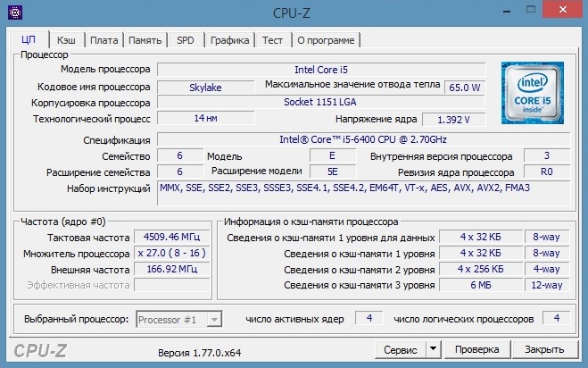Close the CPU-Z window with X
The image size is (588, 368).
pyautogui.click(x=562, y=10)
